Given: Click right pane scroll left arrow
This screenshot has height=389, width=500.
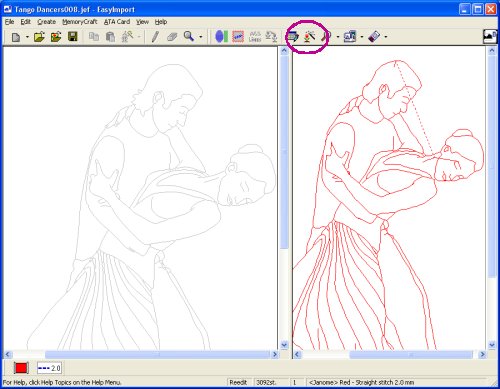Looking at the screenshot, I should 297,355.
